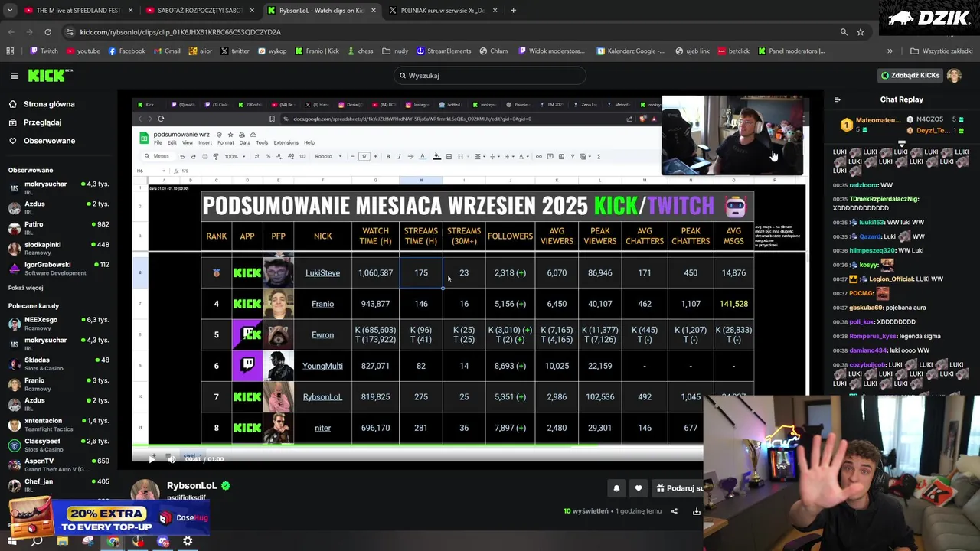The width and height of the screenshot is (980, 551).
Task: Open the AspenTV channel
Action: (59, 465)
